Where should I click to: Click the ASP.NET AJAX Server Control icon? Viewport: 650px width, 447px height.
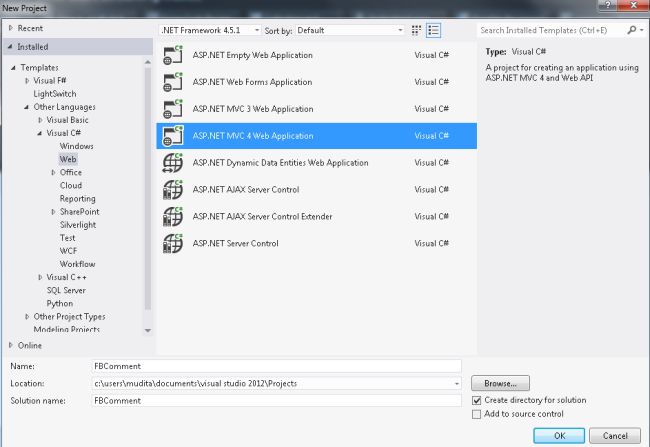click(173, 190)
